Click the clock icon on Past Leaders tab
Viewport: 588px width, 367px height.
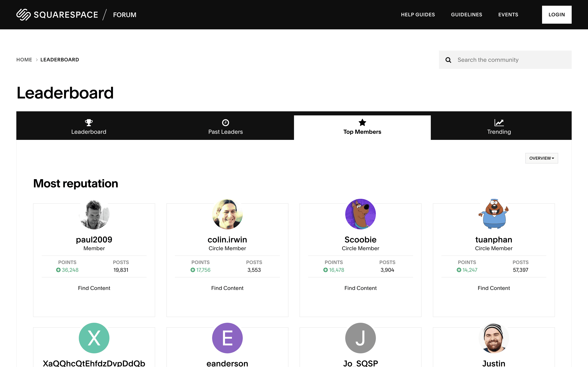click(225, 123)
